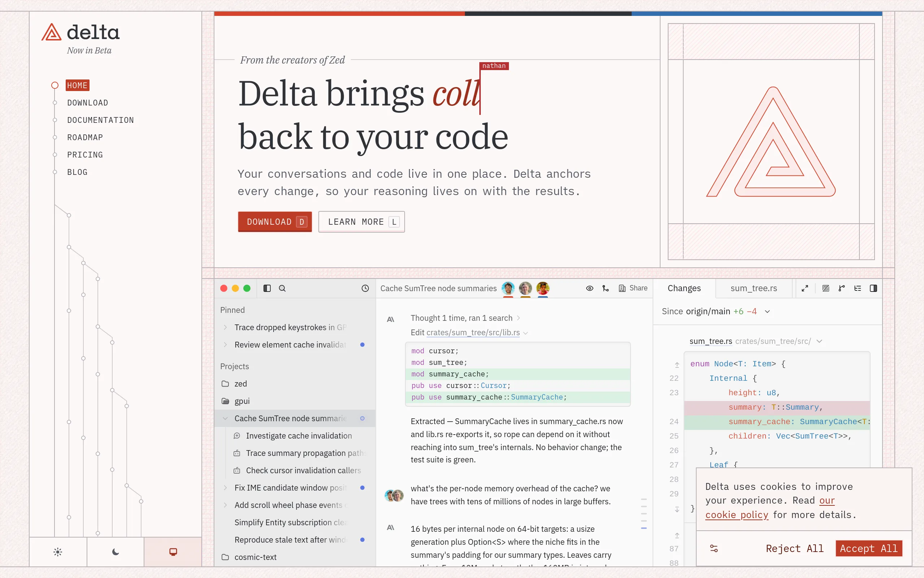Click the eye watch icon in the thread header
Viewport: 924px width, 578px height.
tap(589, 288)
